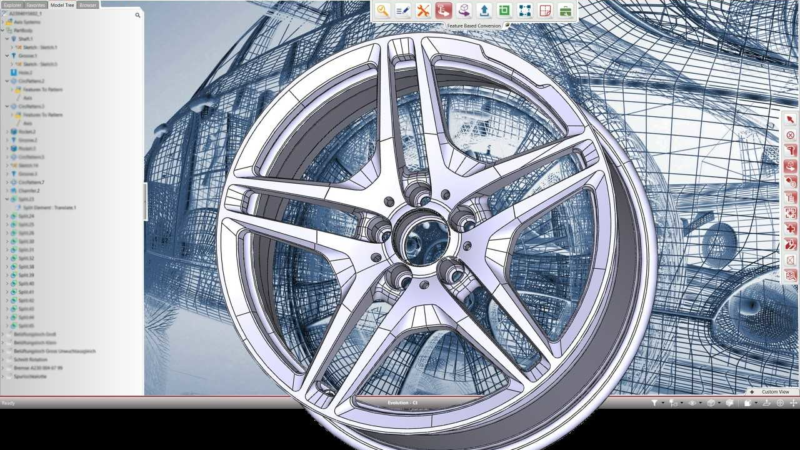Viewport: 800px width, 450px height.
Task: Expand the Belüftungsloch Klein body
Action: (3, 342)
